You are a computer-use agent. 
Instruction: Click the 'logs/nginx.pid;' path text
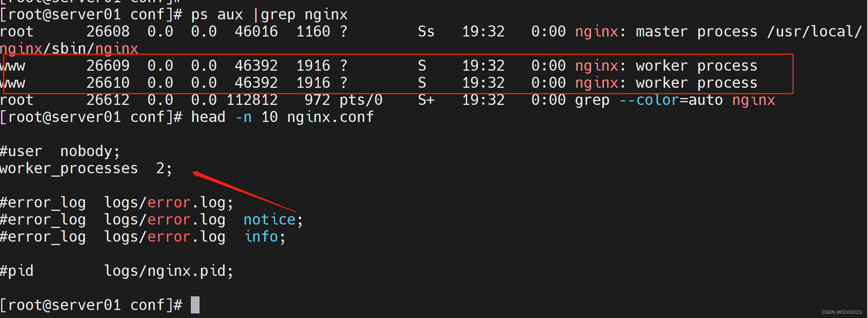168,271
